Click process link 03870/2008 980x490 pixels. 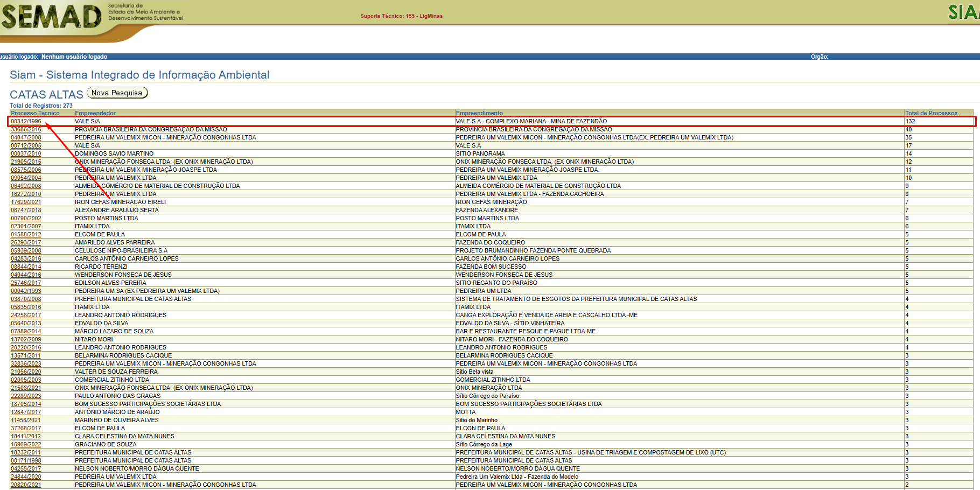click(26, 299)
